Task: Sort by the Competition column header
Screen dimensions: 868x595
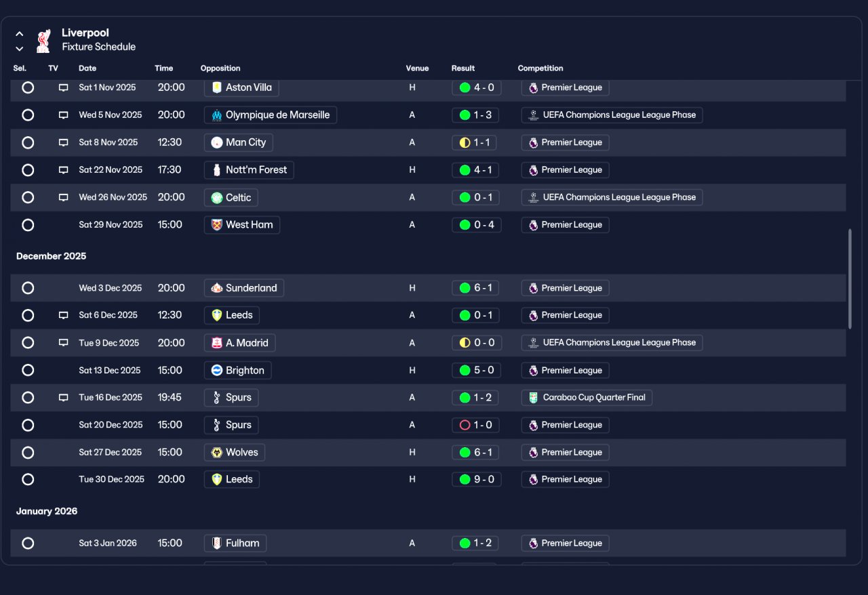Action: point(540,68)
